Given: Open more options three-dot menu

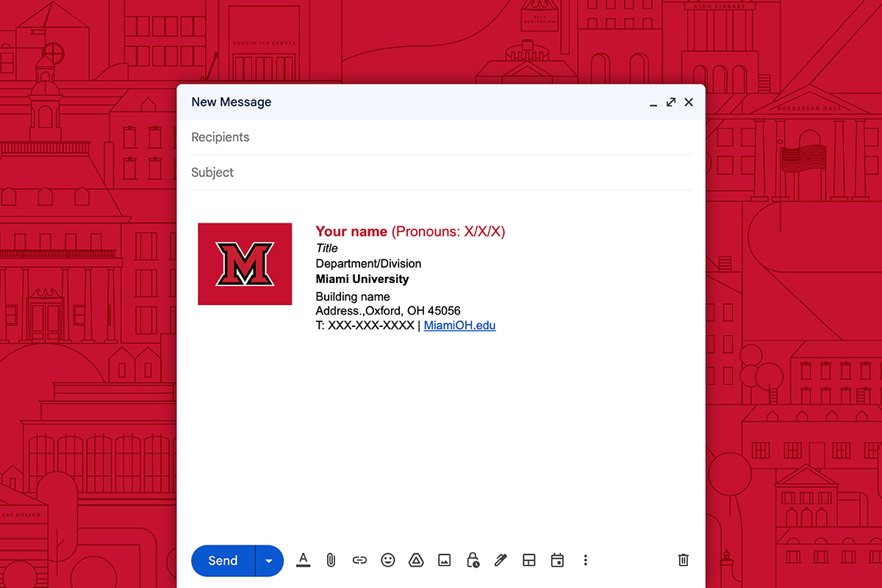Looking at the screenshot, I should click(x=586, y=560).
